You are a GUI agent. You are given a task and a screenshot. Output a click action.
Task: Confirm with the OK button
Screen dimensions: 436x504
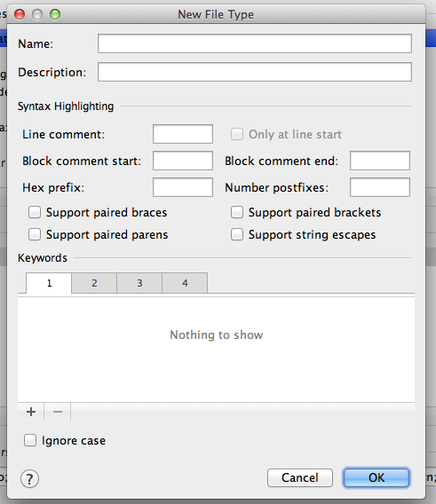pyautogui.click(x=377, y=477)
